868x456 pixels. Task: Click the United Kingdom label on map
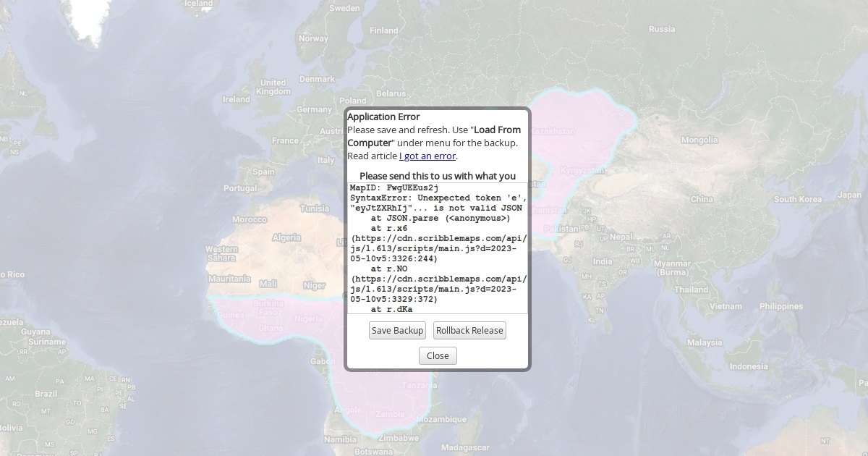click(x=273, y=87)
